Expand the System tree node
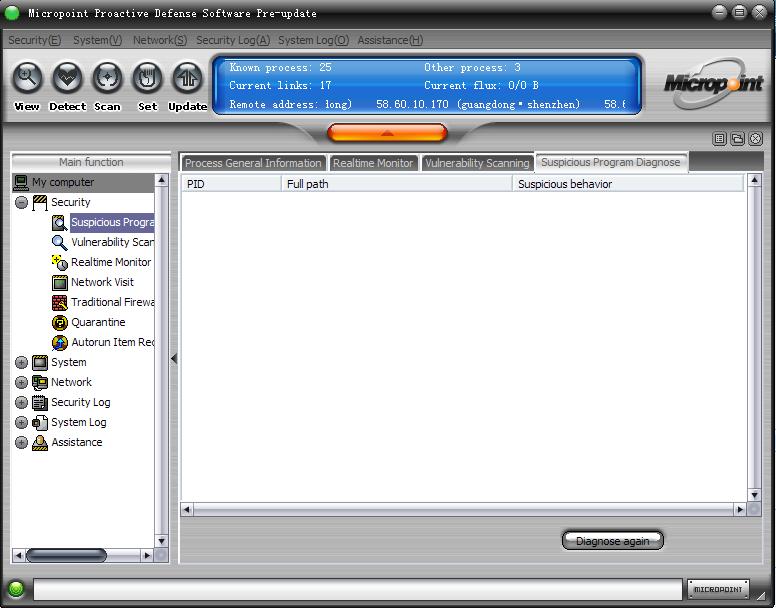 (21, 363)
